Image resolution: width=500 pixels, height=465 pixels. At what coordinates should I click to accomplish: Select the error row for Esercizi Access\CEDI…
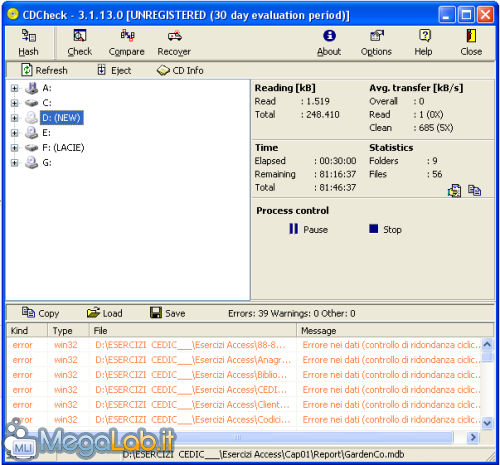pyautogui.click(x=244, y=390)
